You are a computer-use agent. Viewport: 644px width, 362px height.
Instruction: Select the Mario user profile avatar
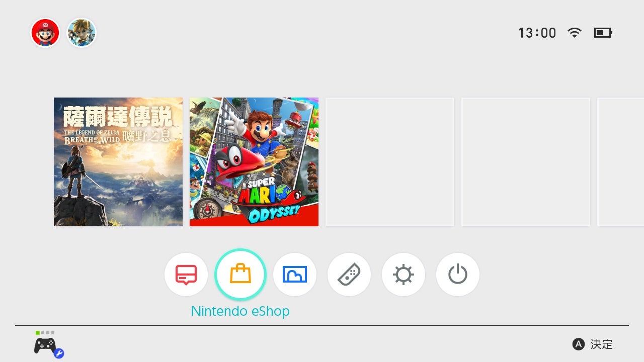[45, 33]
